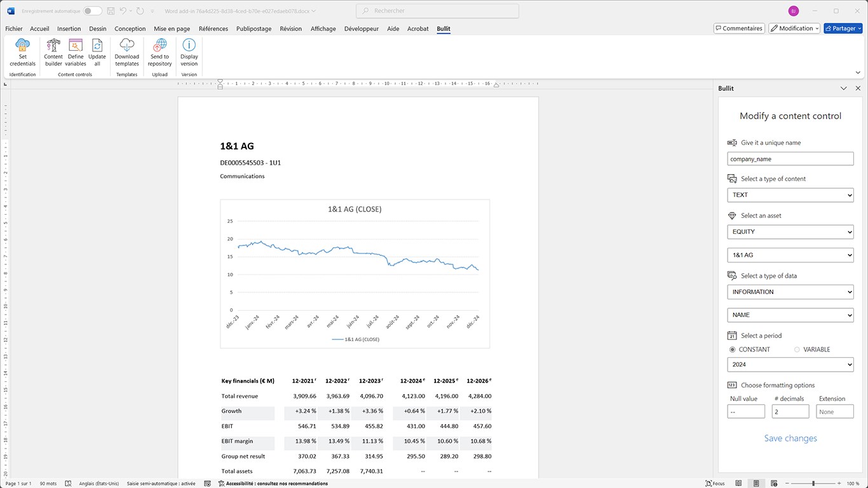Image resolution: width=868 pixels, height=488 pixels.
Task: Click the Focus mode button
Action: point(715,484)
